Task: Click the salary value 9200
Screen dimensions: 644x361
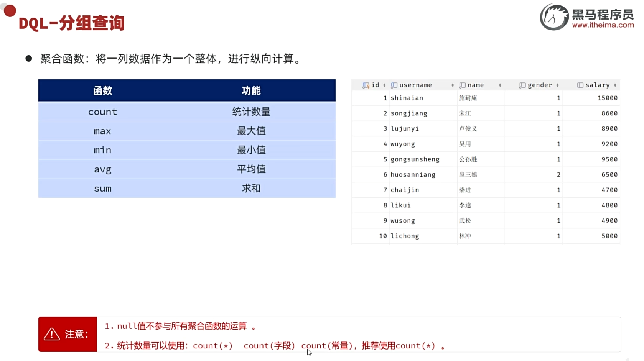Action: coord(609,144)
